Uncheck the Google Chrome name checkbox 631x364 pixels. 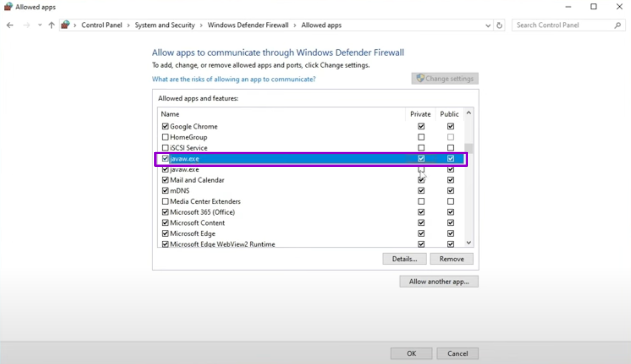coord(165,126)
